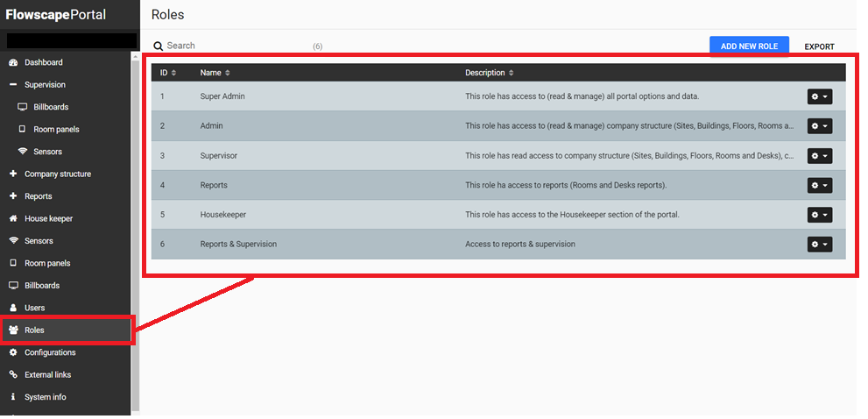Click description 'Access to reports & supervision'
This screenshot has width=868, height=419.
[519, 244]
